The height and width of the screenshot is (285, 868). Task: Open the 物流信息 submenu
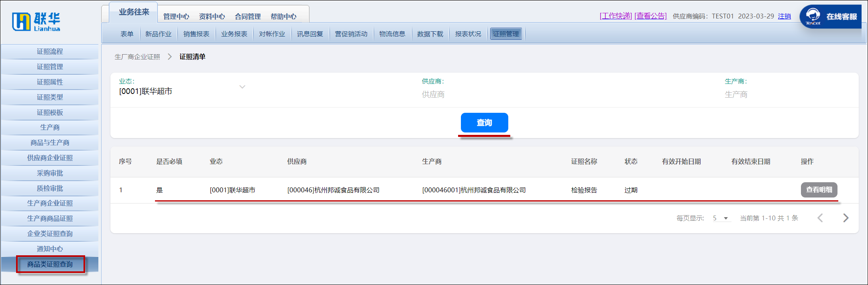click(x=392, y=34)
